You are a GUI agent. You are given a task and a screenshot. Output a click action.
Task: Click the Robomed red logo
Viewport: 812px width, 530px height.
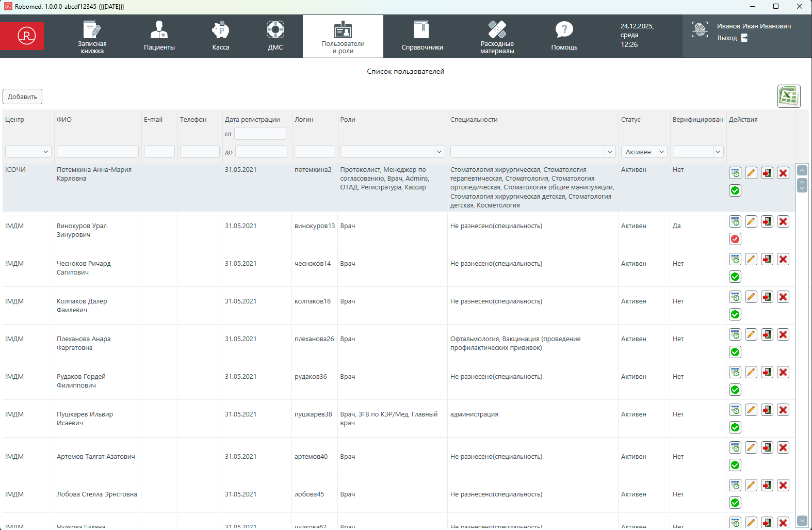click(x=27, y=36)
